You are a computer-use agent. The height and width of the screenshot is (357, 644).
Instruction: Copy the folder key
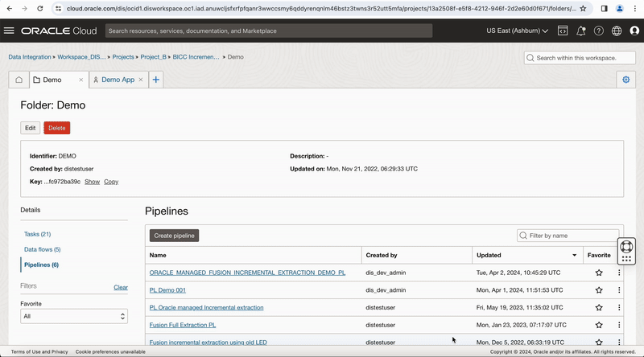[111, 182]
